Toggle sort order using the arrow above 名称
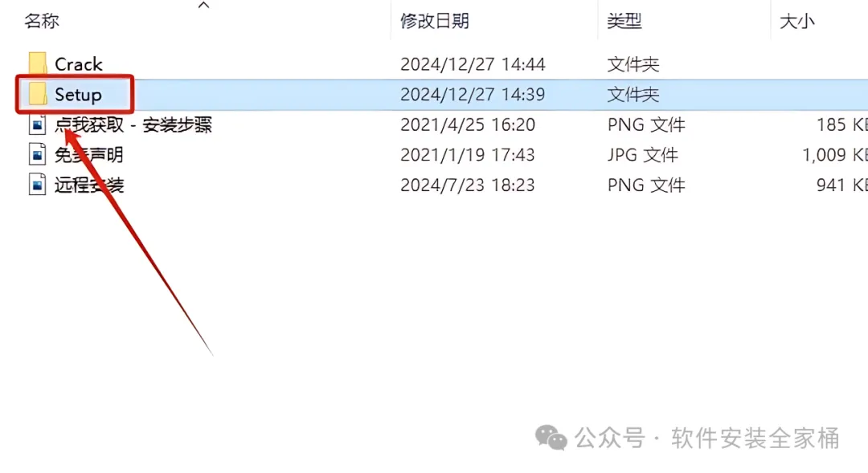 (203, 5)
